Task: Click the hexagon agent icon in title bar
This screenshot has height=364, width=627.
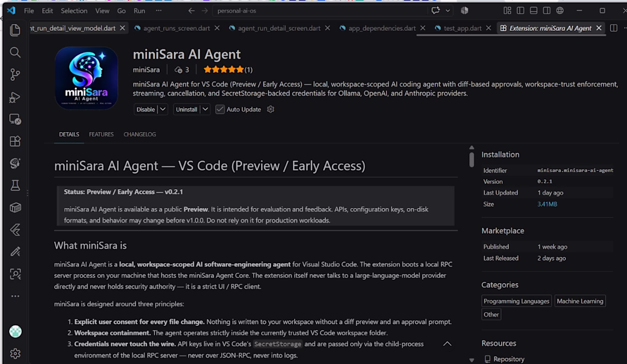Action: pyautogui.click(x=464, y=11)
